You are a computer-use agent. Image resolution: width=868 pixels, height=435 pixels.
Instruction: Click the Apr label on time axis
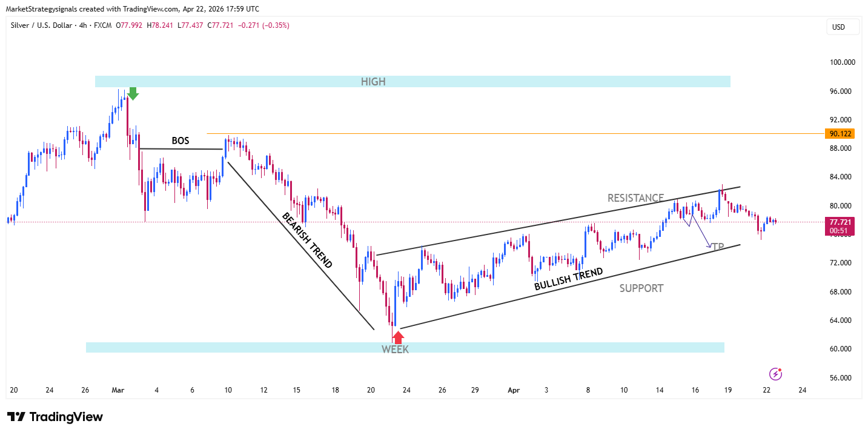point(514,391)
